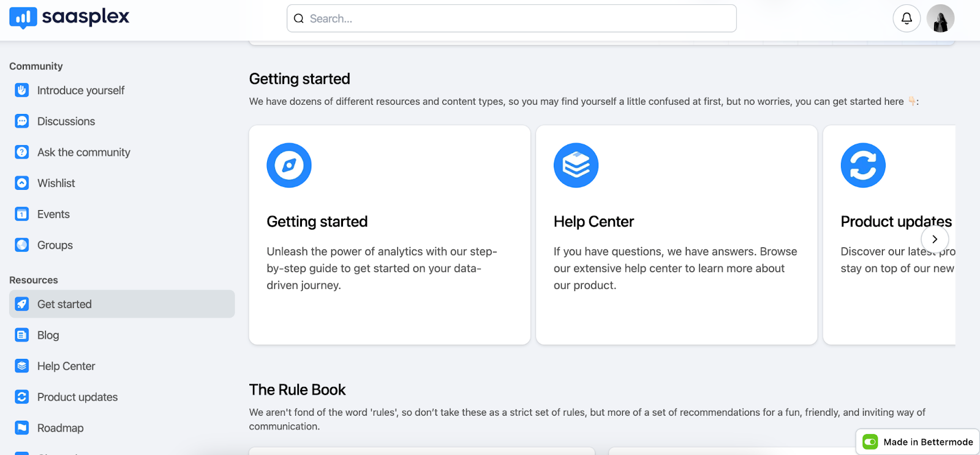Click the Community section heading
This screenshot has width=980, height=455.
coord(36,66)
